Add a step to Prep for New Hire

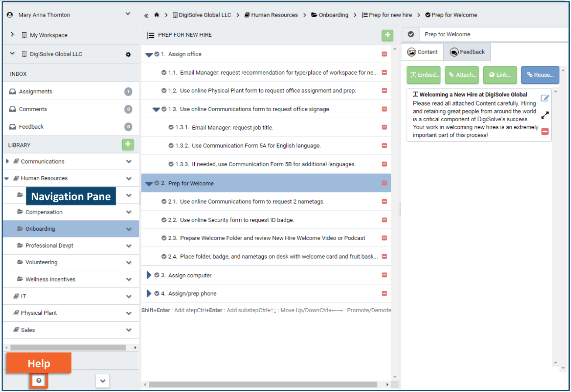[387, 35]
